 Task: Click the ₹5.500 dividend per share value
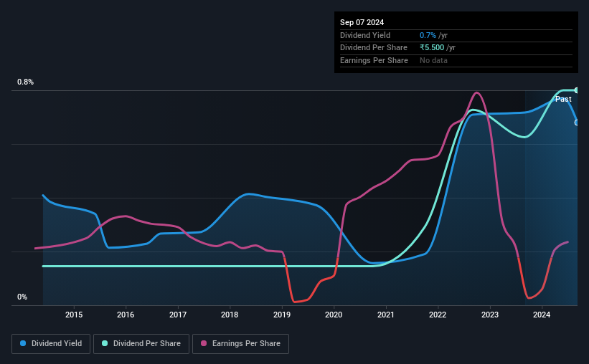[432, 48]
